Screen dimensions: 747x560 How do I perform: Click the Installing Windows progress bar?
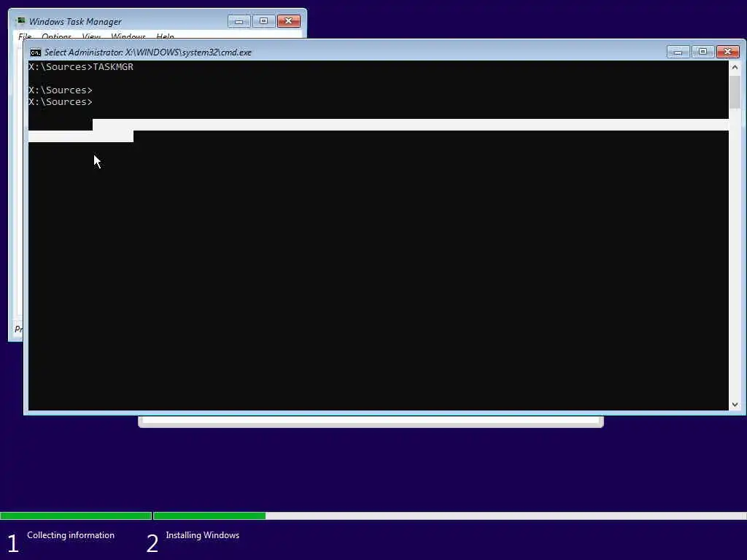coord(449,516)
